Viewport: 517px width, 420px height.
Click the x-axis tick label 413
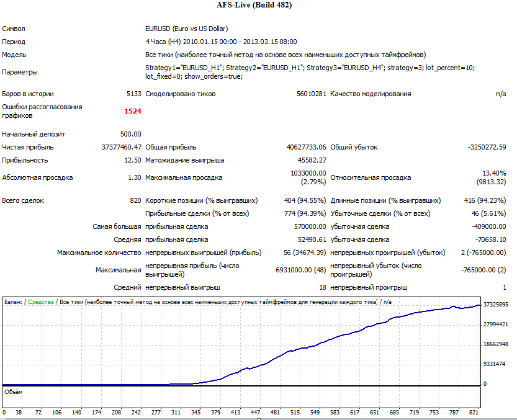[235, 413]
